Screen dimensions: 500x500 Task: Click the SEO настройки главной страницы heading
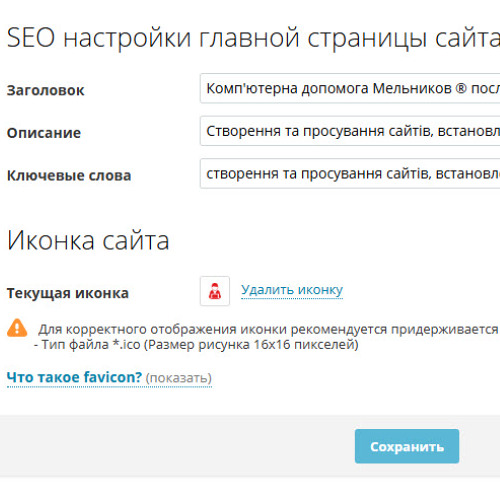pos(253,38)
